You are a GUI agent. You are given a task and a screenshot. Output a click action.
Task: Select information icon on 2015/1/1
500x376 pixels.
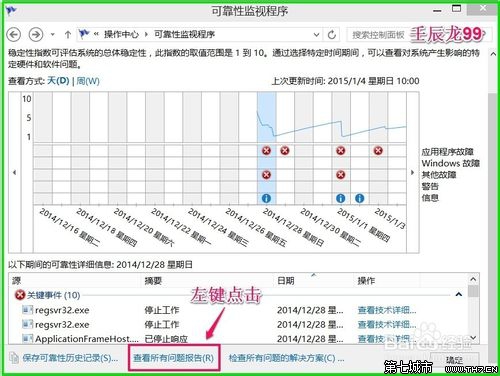click(x=340, y=198)
